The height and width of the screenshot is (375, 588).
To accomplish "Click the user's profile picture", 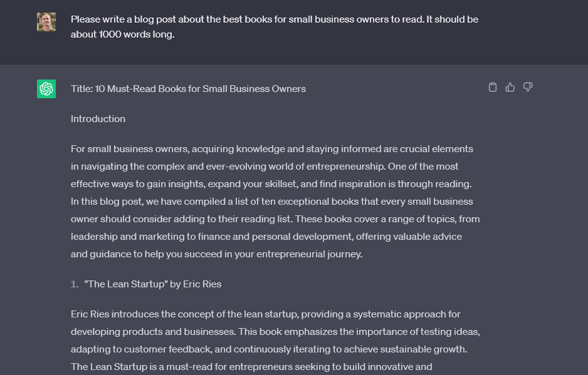I will [x=46, y=19].
